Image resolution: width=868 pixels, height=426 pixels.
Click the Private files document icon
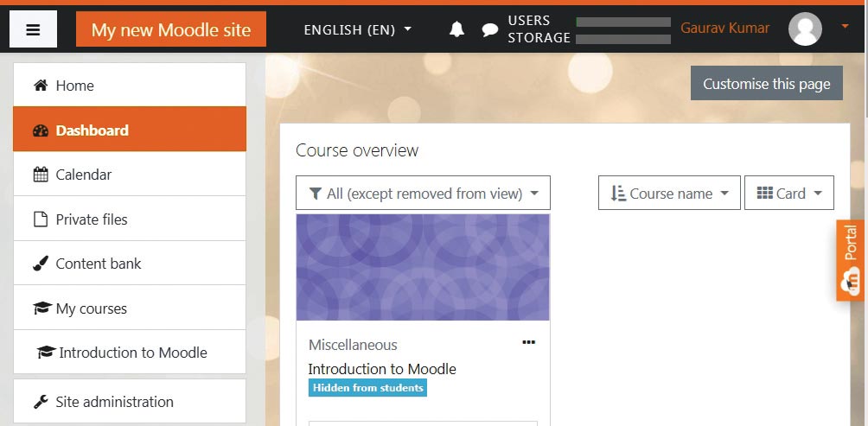tap(41, 219)
